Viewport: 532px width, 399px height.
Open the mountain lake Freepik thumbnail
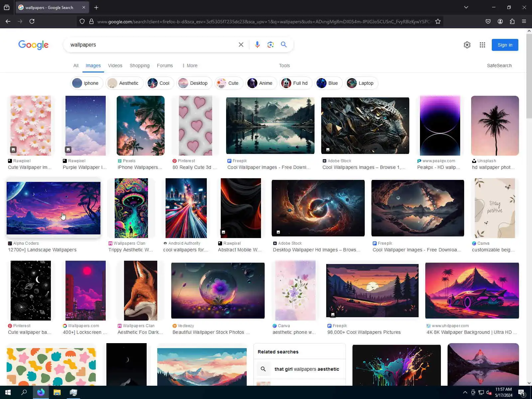[x=270, y=126]
